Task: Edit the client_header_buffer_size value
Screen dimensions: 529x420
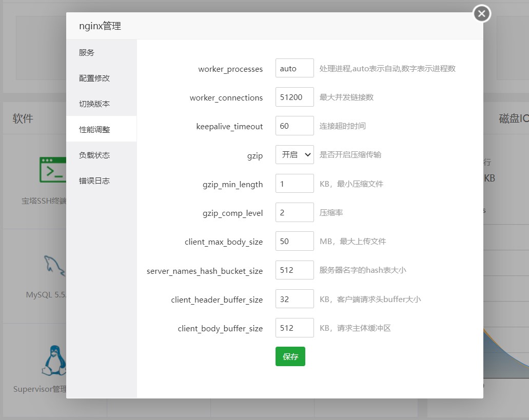Action: tap(294, 298)
